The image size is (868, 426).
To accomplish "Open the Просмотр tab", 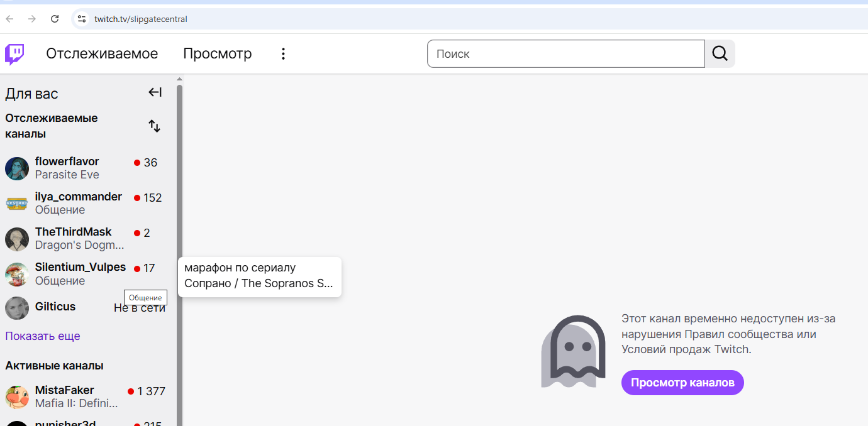I will click(218, 54).
